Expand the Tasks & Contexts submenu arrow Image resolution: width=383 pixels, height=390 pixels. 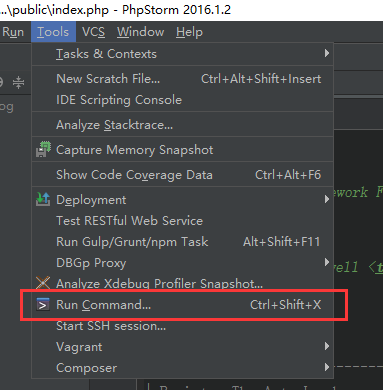click(x=327, y=53)
